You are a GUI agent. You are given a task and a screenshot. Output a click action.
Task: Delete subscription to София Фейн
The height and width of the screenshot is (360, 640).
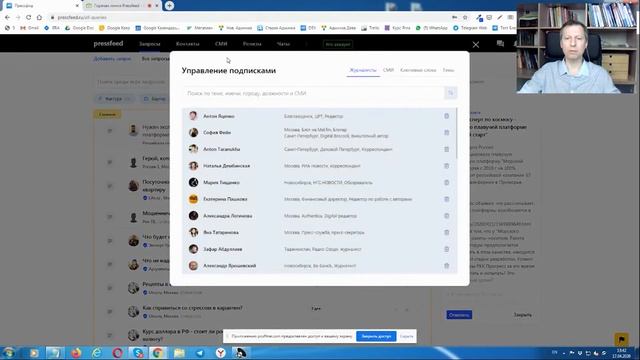pos(447,133)
